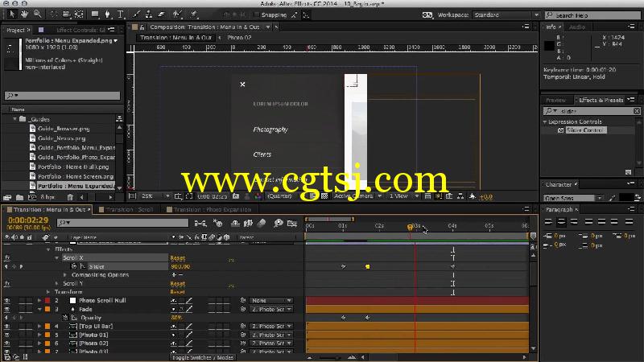The height and width of the screenshot is (362, 644).
Task: Expand the Transform group
Action: 48,292
